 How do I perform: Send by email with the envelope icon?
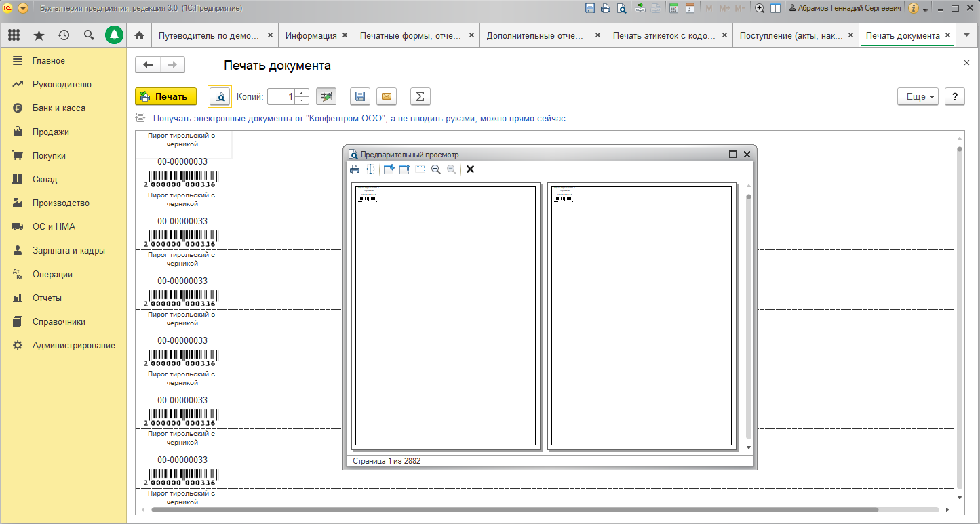point(386,96)
